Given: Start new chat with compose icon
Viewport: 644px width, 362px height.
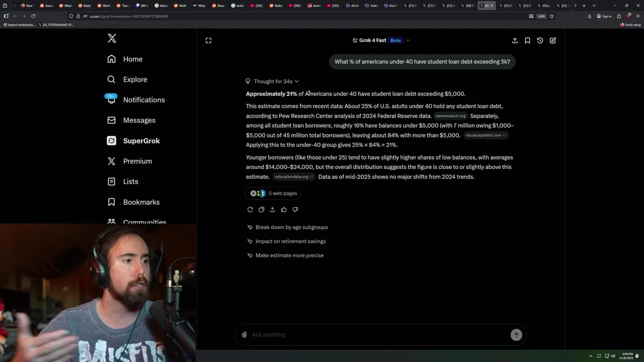Looking at the screenshot, I should tap(553, 40).
